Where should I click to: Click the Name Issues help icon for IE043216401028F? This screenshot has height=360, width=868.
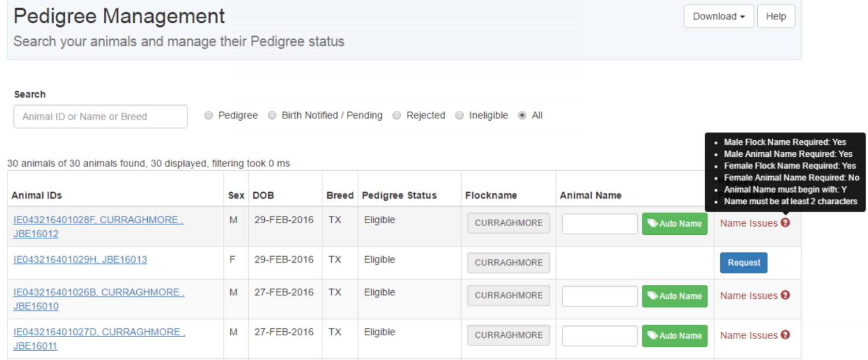click(785, 223)
